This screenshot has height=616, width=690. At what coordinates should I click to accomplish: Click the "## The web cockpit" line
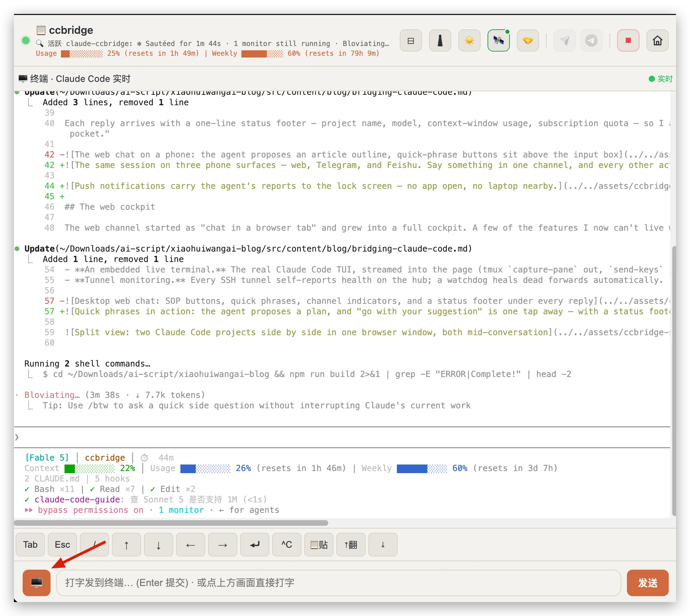110,207
